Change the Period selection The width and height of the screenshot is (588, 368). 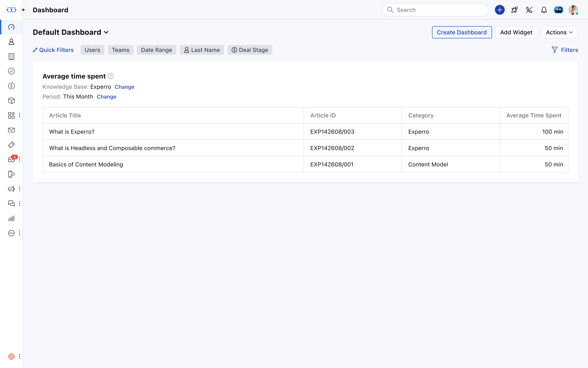click(106, 97)
